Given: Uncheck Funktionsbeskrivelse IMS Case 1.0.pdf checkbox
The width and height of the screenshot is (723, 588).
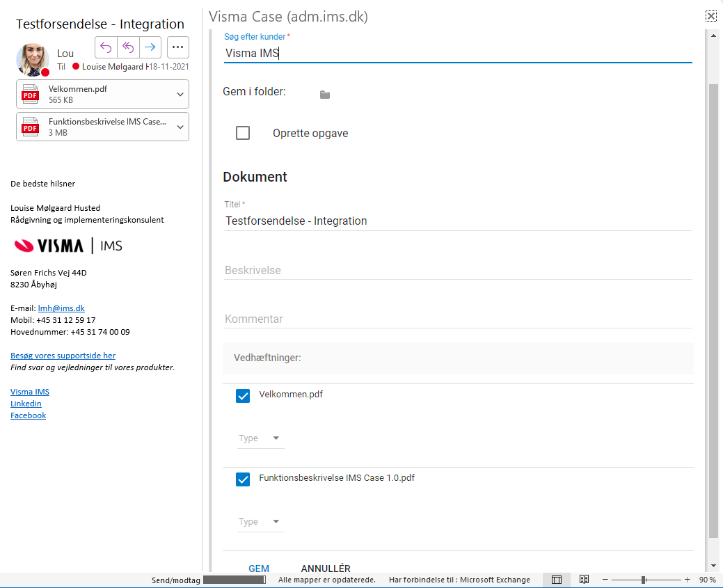Looking at the screenshot, I should (x=243, y=479).
